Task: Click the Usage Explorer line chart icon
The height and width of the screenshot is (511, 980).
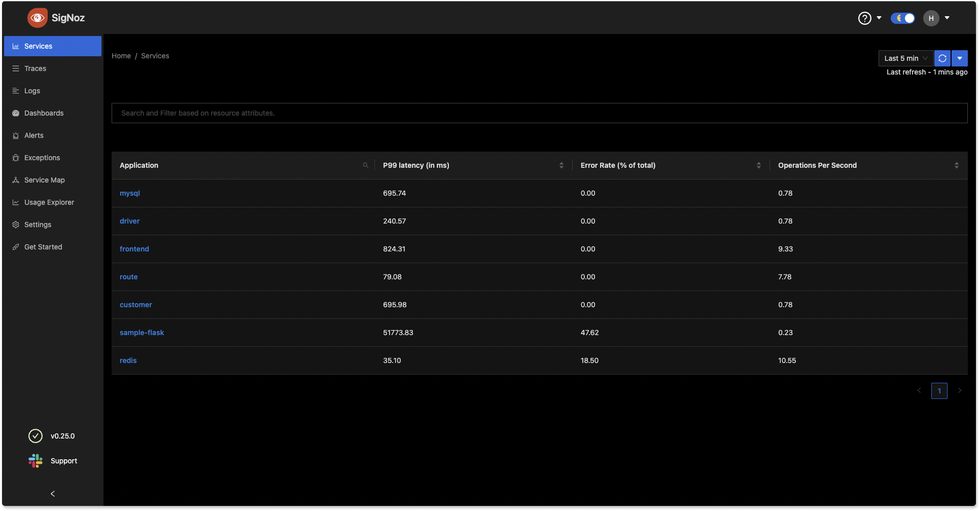Action: [x=16, y=202]
